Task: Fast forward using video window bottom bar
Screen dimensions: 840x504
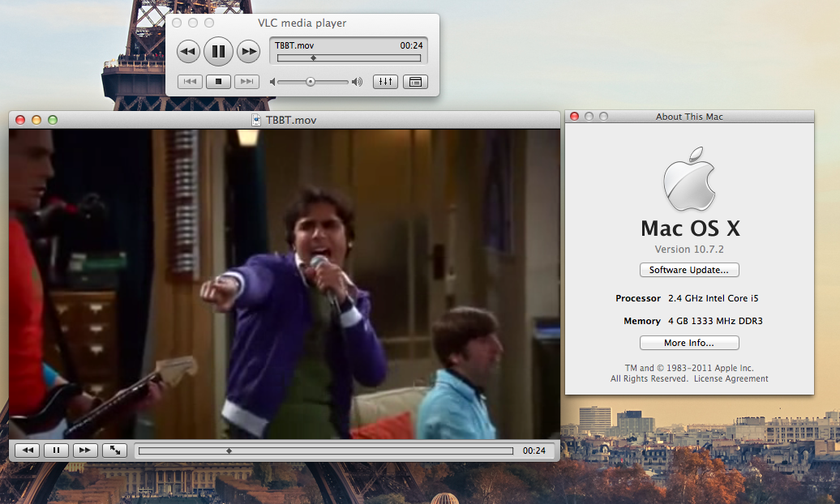Action: (x=85, y=451)
